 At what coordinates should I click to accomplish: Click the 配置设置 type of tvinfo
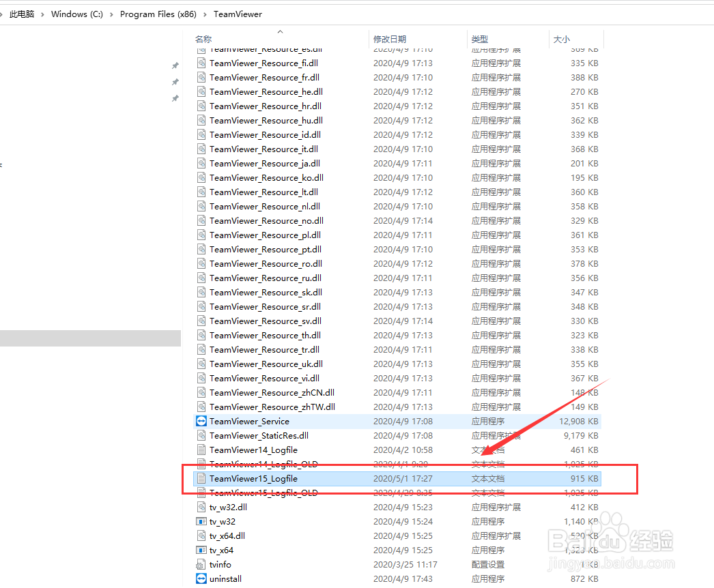[487, 564]
